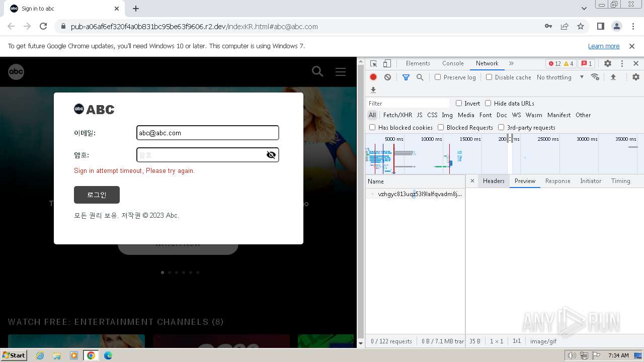This screenshot has height=362, width=644.
Task: View site information via the lock icon
Action: (63, 26)
